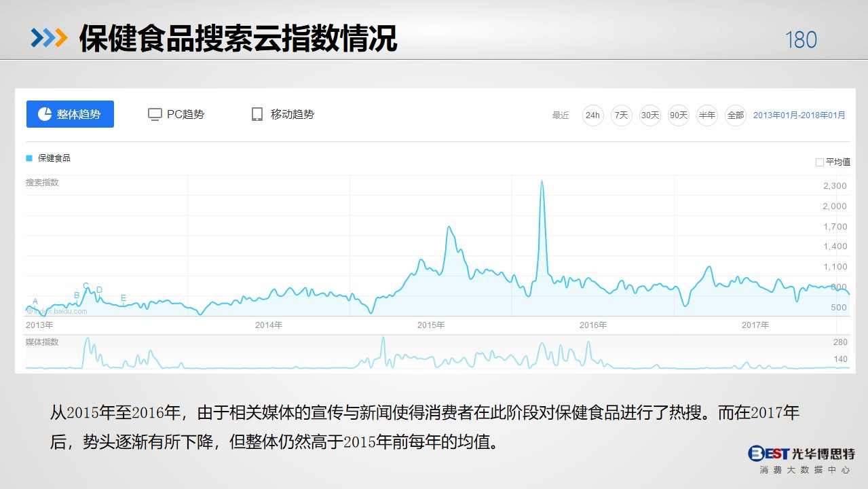Click the monitor icon beside PC趋势
Image resolution: width=868 pixels, height=489 pixels.
[x=155, y=114]
